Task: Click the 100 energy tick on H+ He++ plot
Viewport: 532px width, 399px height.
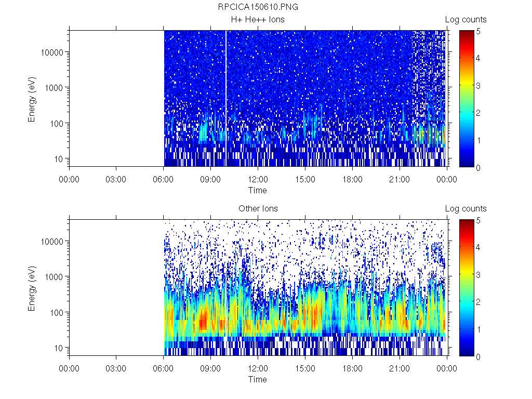Action: (x=57, y=124)
